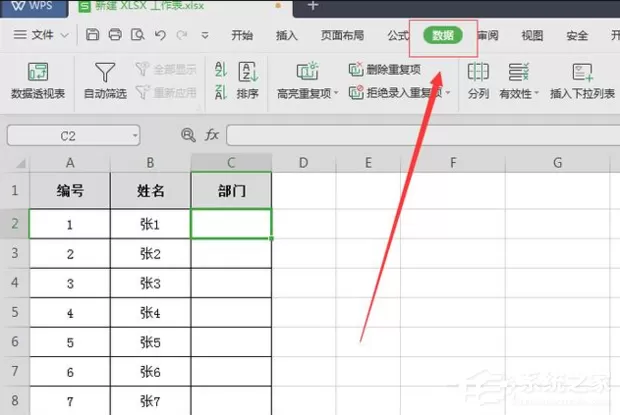Expand the 高亮重复项 dropdown
Image resolution: width=620 pixels, height=415 pixels.
(x=336, y=93)
